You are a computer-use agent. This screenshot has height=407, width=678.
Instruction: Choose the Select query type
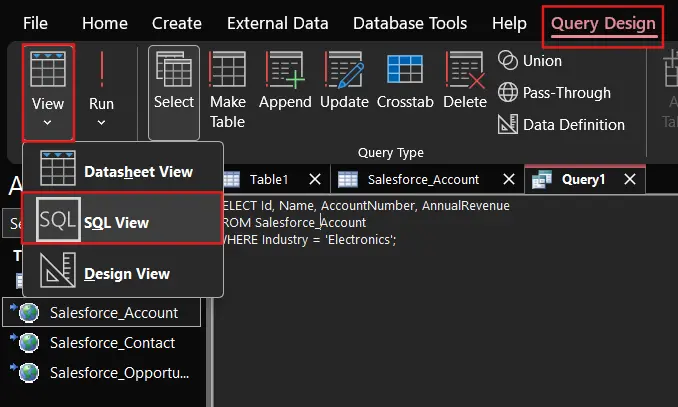(174, 93)
